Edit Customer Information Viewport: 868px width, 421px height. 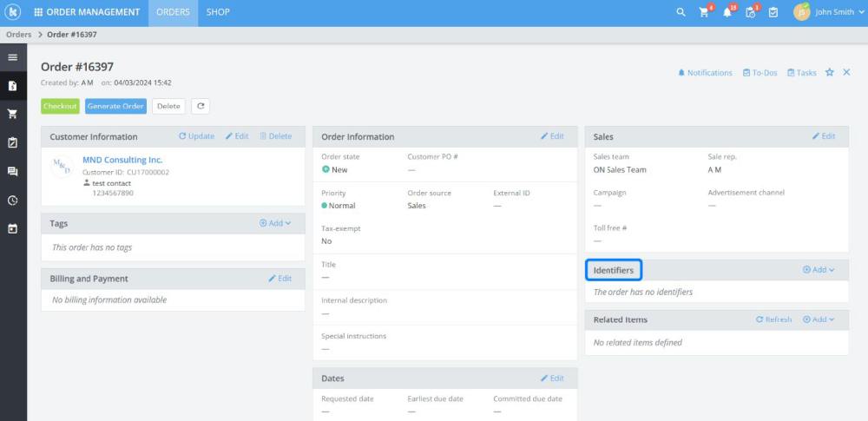pos(237,136)
